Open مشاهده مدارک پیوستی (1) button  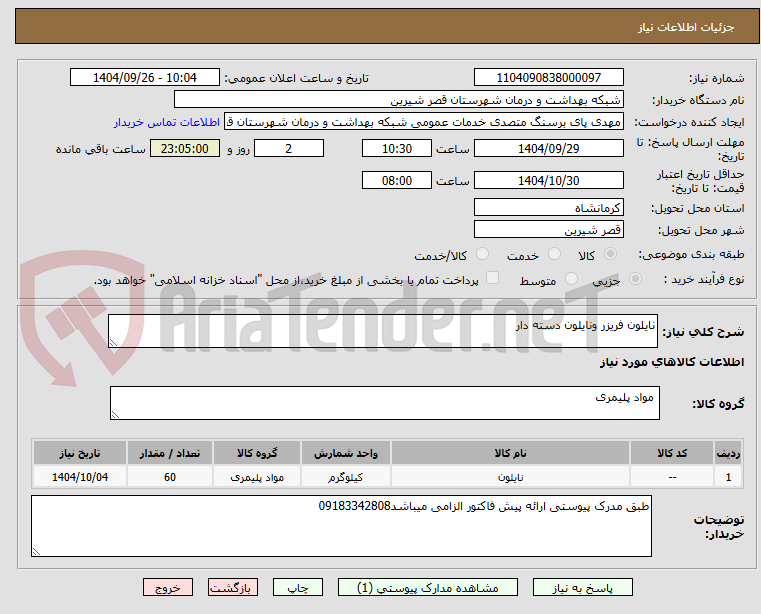coord(428,587)
